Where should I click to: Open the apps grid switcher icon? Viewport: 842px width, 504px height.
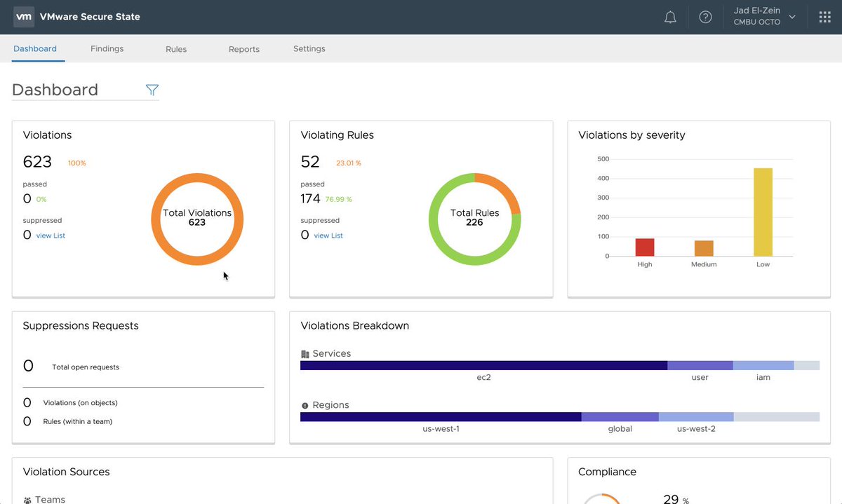coord(824,17)
